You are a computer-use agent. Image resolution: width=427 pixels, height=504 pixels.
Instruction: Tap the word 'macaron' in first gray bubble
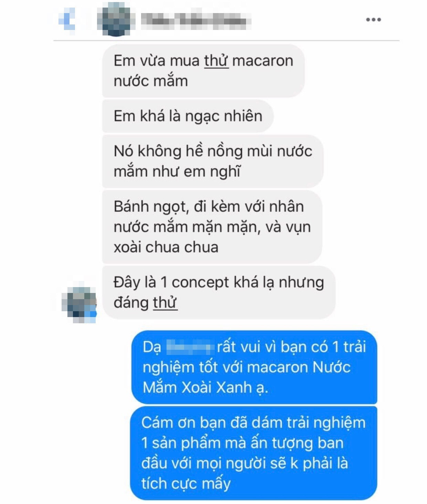pos(263,61)
